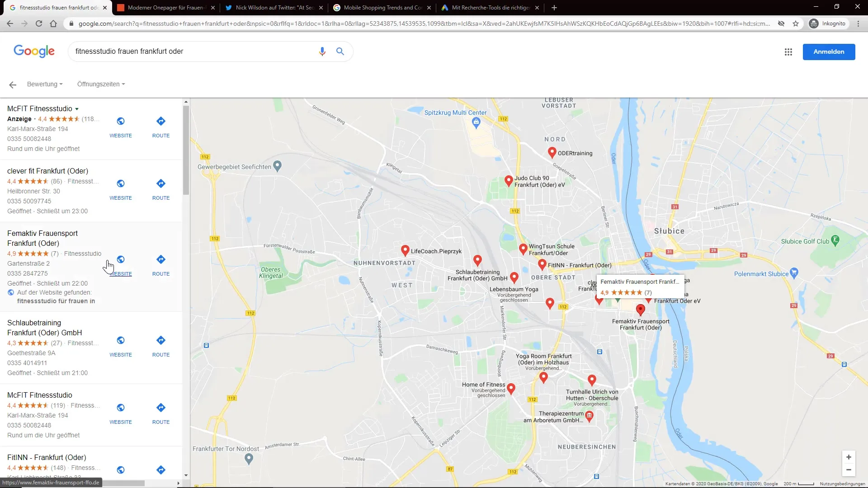The width and height of the screenshot is (868, 488).
Task: Open website icon for McFIT Anzeige listing
Action: point(121,121)
